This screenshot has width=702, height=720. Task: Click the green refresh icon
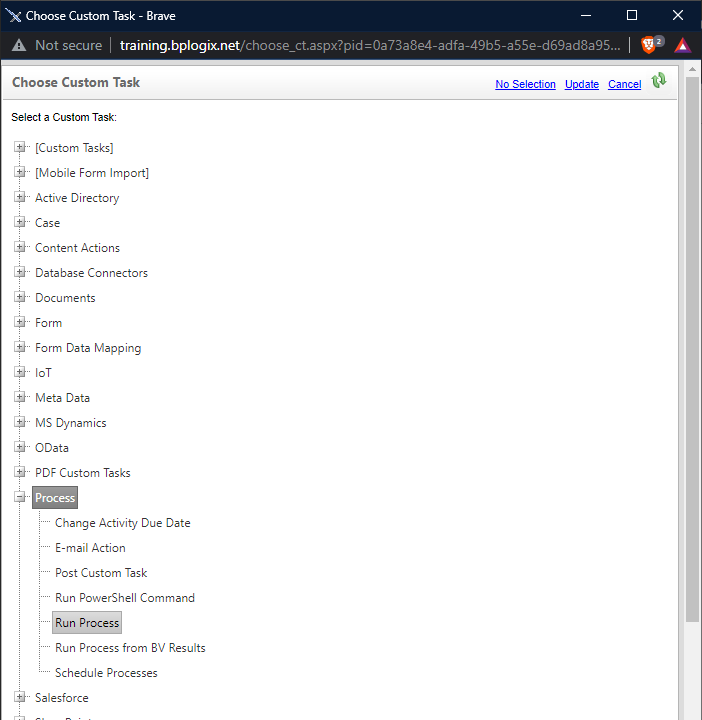pyautogui.click(x=659, y=80)
